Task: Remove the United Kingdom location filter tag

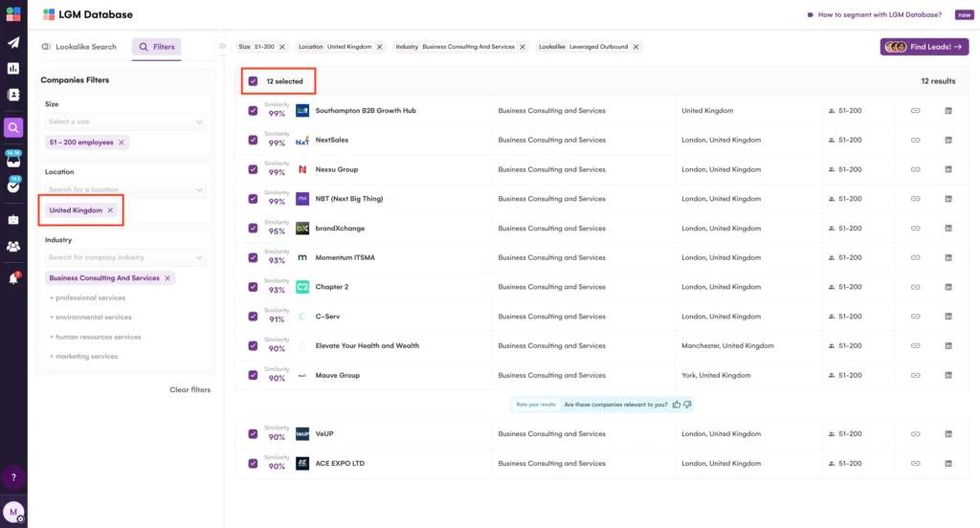Action: click(110, 210)
